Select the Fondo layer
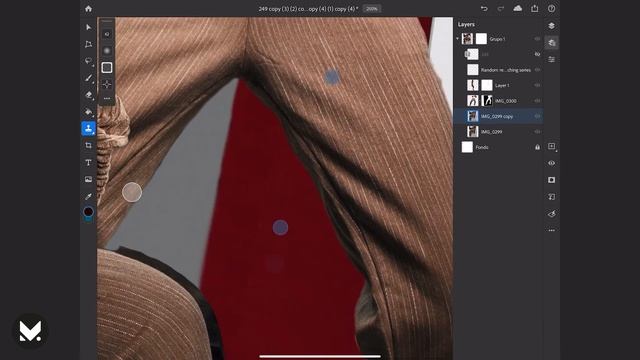This screenshot has width=640, height=360. 498,147
